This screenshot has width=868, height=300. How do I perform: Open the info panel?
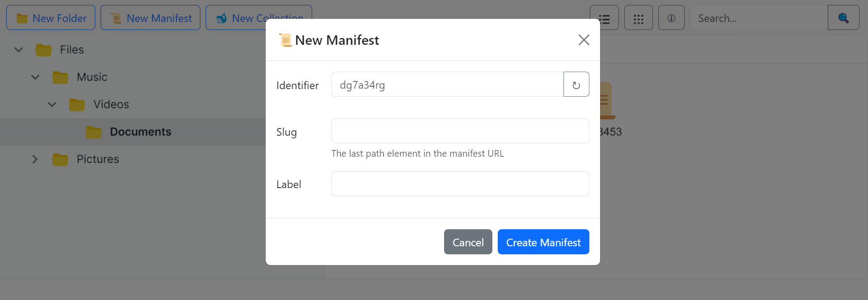pos(671,18)
